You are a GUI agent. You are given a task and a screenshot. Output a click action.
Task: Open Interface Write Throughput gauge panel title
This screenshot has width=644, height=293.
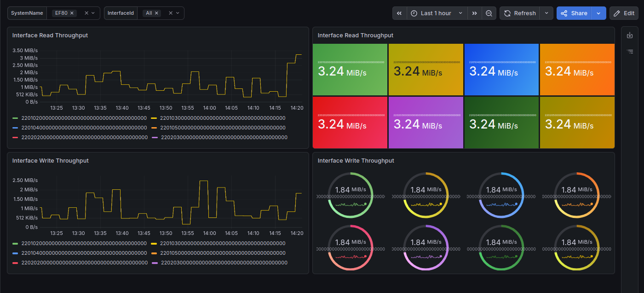[x=356, y=161]
